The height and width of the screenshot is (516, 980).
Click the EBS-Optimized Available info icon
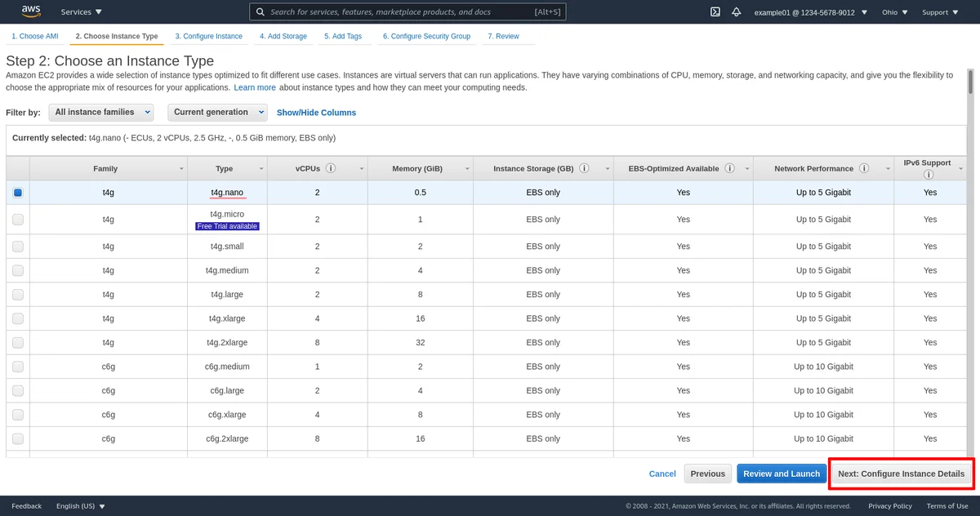pyautogui.click(x=729, y=168)
